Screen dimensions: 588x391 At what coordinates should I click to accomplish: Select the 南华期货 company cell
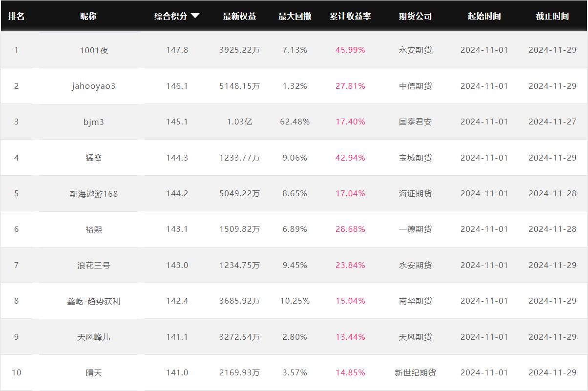pos(416,301)
